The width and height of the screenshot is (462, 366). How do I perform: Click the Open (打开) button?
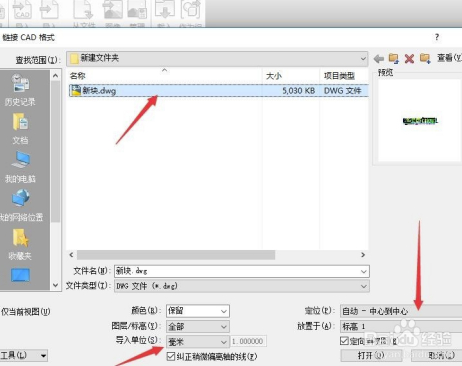(371, 355)
